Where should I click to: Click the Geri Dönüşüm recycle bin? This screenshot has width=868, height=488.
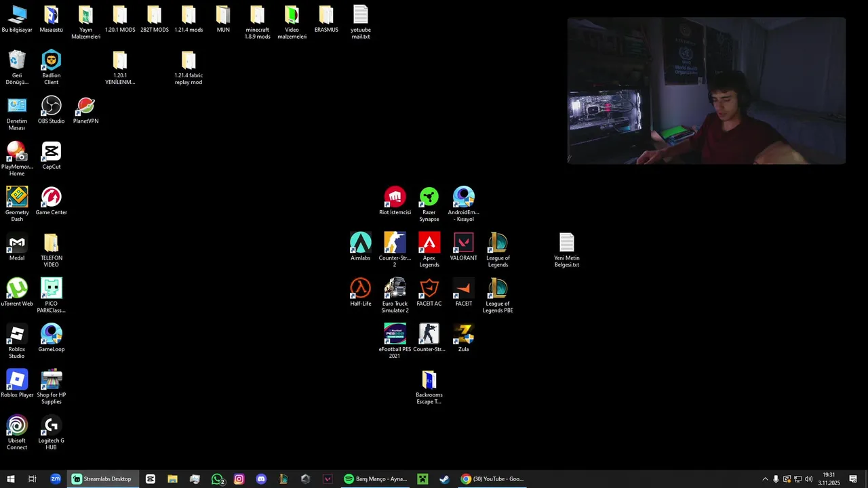pyautogui.click(x=17, y=67)
